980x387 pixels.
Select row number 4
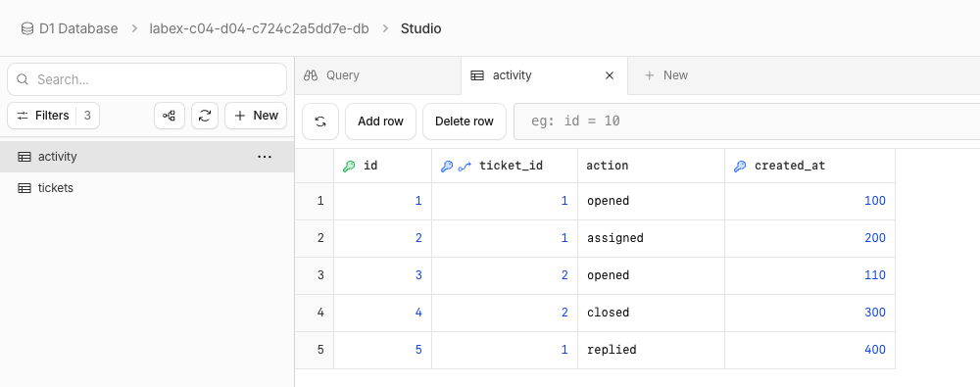(x=315, y=313)
